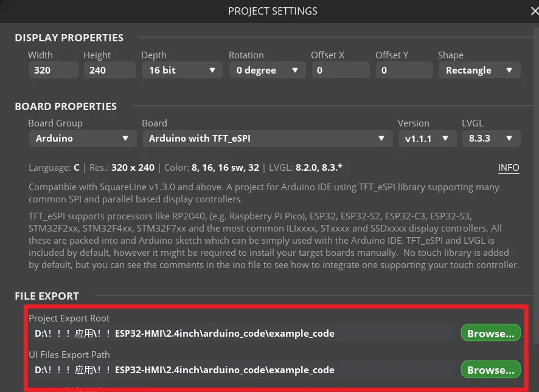Browse for the Project Export Root folder

coord(490,334)
